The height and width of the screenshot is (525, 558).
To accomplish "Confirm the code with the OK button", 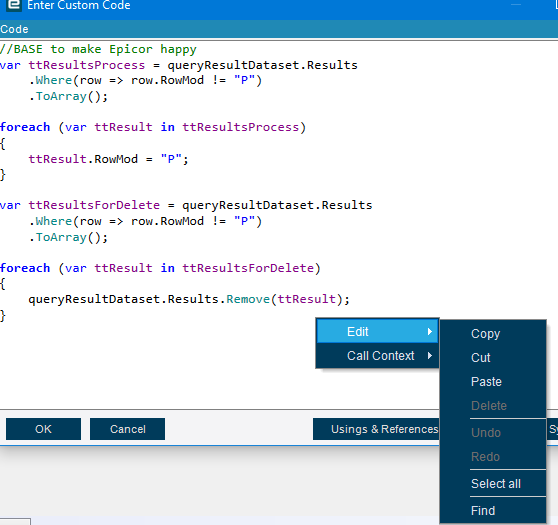I will pos(43,429).
